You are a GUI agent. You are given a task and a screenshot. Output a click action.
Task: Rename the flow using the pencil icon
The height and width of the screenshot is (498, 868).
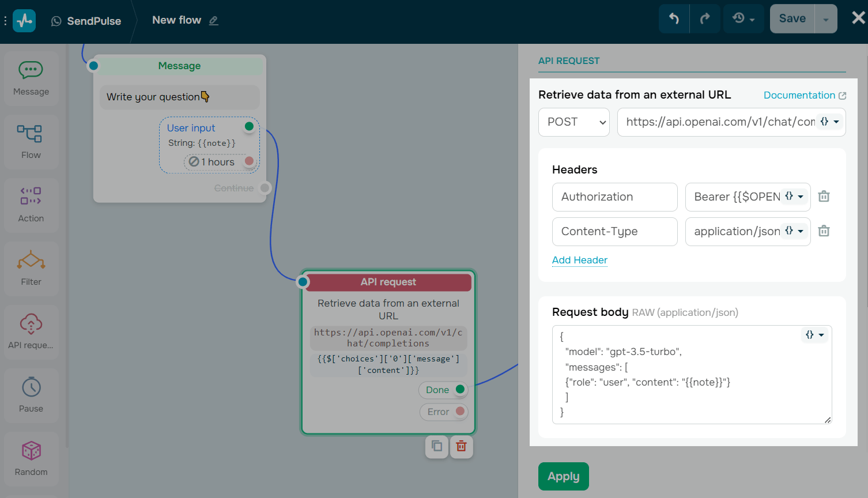tap(214, 20)
